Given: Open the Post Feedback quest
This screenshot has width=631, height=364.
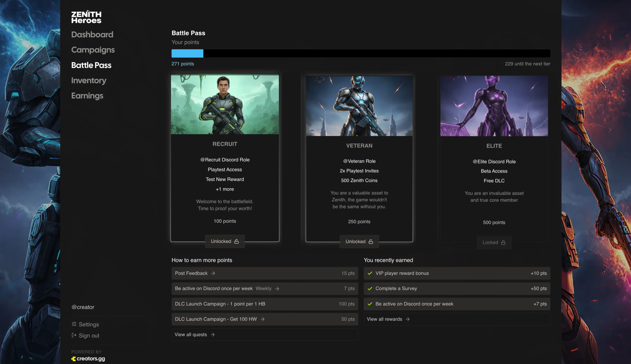Looking at the screenshot, I should click(x=265, y=273).
